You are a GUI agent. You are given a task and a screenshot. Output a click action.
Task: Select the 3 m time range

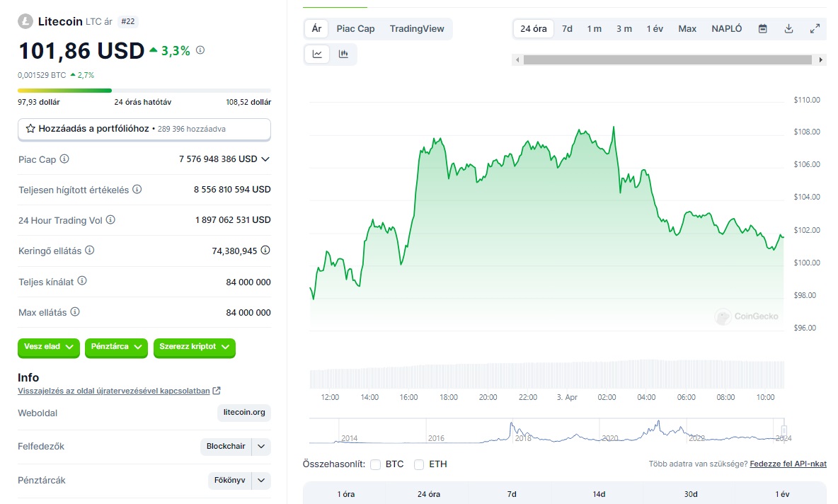tap(624, 29)
